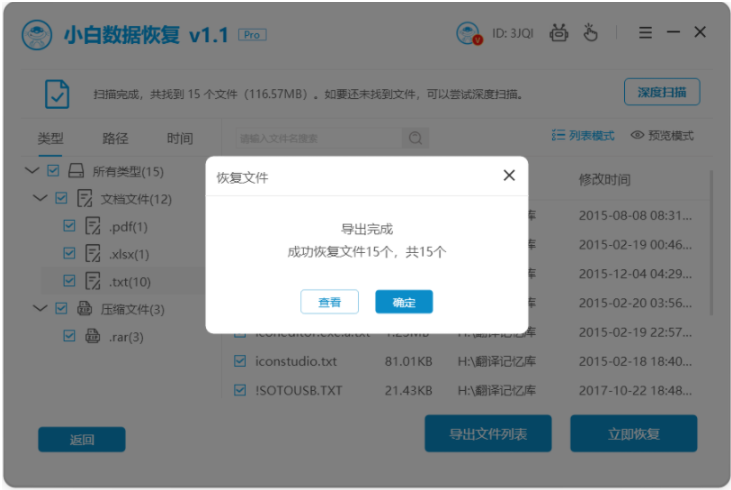Click the 21.43KB size cell
This screenshot has height=490, width=731.
[x=408, y=390]
